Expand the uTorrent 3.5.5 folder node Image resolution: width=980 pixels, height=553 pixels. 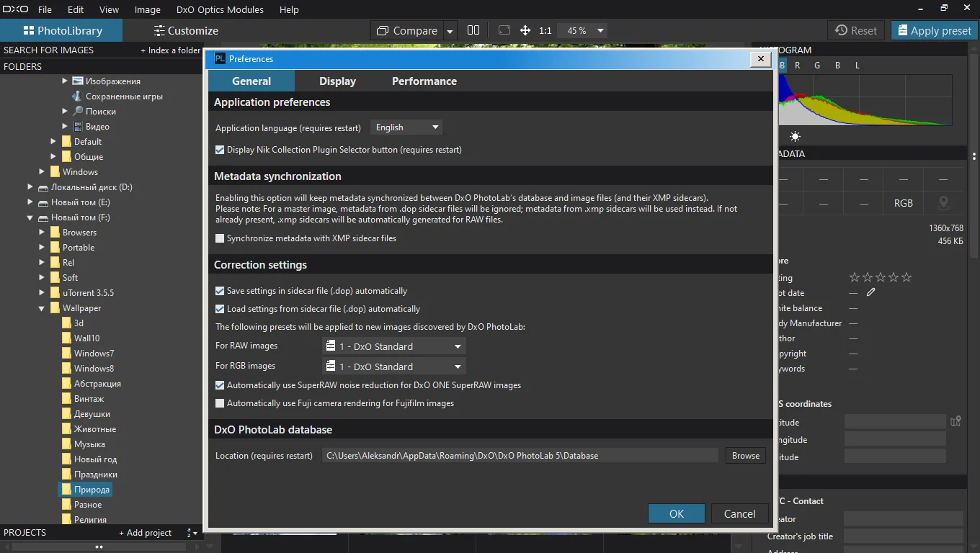point(42,292)
